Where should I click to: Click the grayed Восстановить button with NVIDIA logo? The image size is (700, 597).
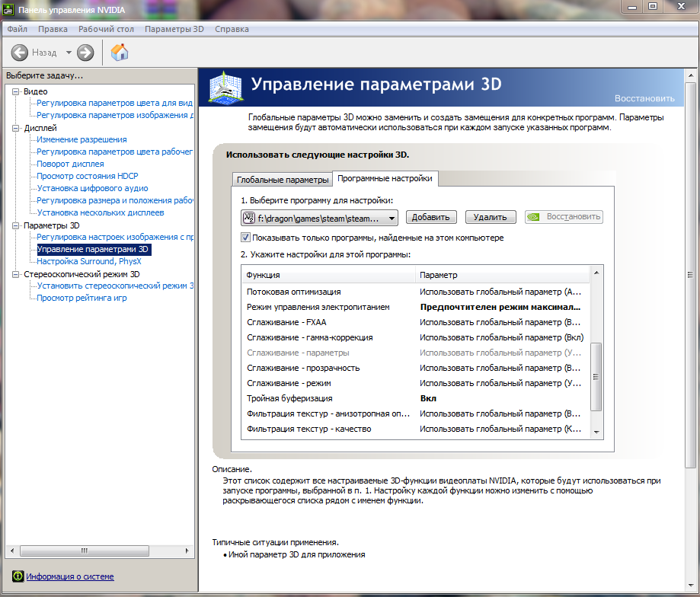point(564,217)
